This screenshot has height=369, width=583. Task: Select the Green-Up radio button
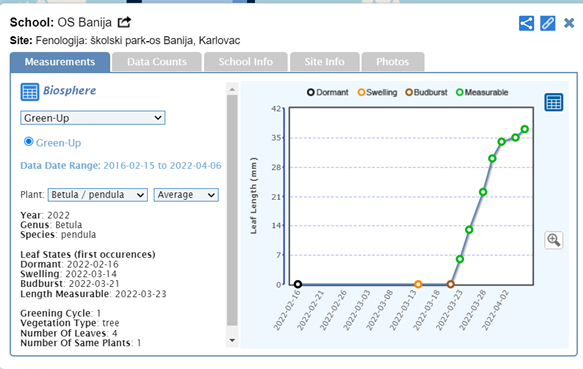tap(28, 142)
